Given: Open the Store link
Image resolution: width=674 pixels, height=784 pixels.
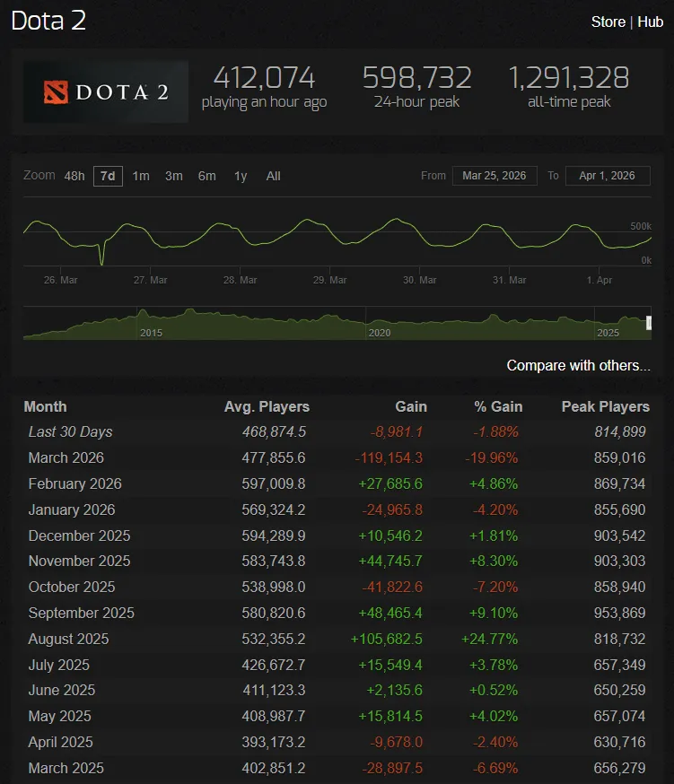Looking at the screenshot, I should click(608, 22).
